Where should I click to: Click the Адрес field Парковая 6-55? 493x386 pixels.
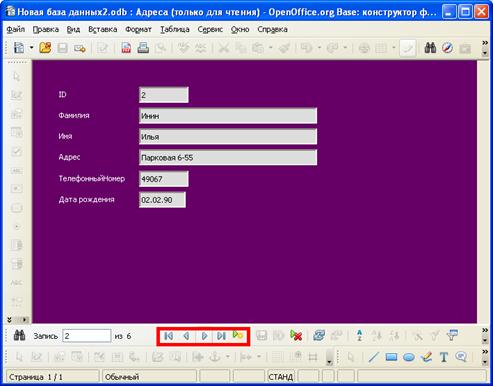tap(228, 158)
